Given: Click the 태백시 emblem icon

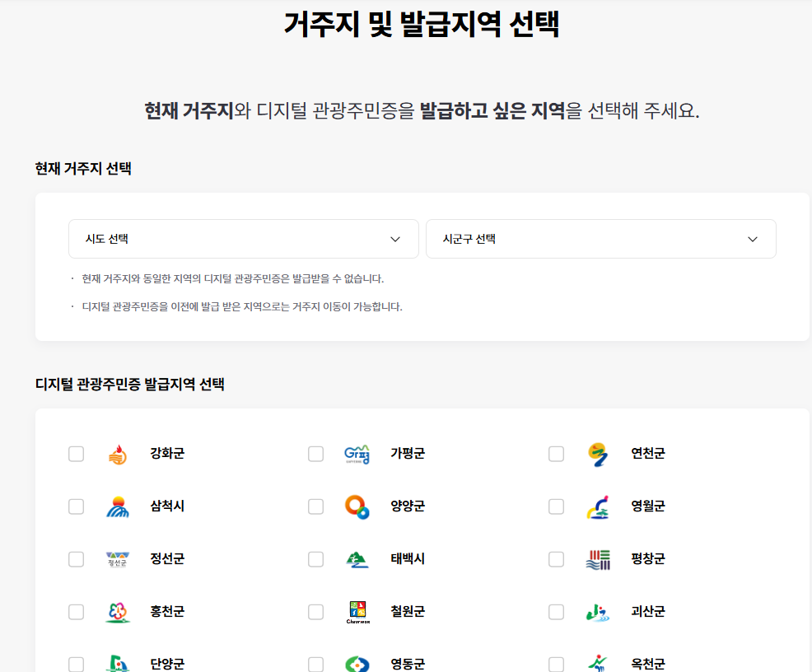Looking at the screenshot, I should coord(357,560).
